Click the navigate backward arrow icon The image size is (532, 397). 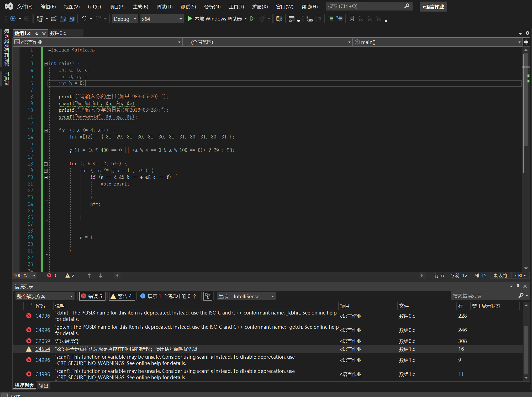13,19
